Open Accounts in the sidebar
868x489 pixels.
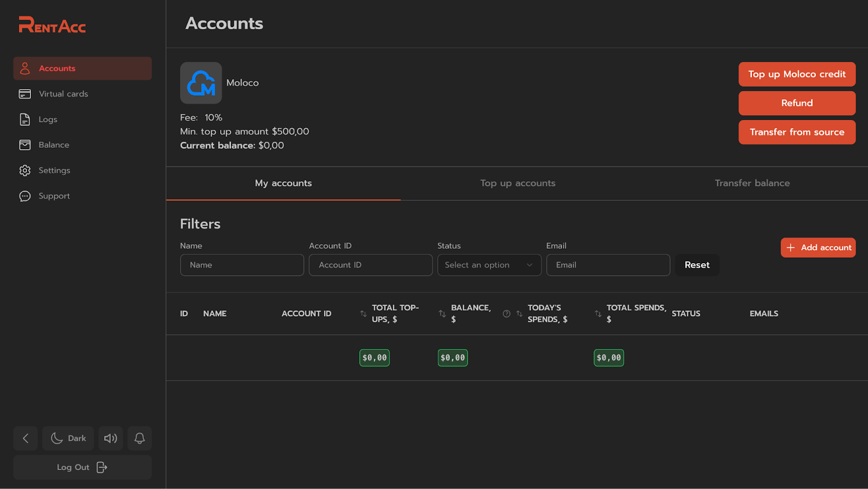pos(82,68)
